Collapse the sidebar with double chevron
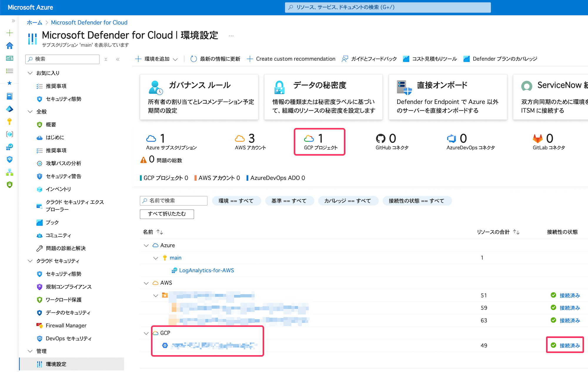This screenshot has width=588, height=372. [118, 59]
